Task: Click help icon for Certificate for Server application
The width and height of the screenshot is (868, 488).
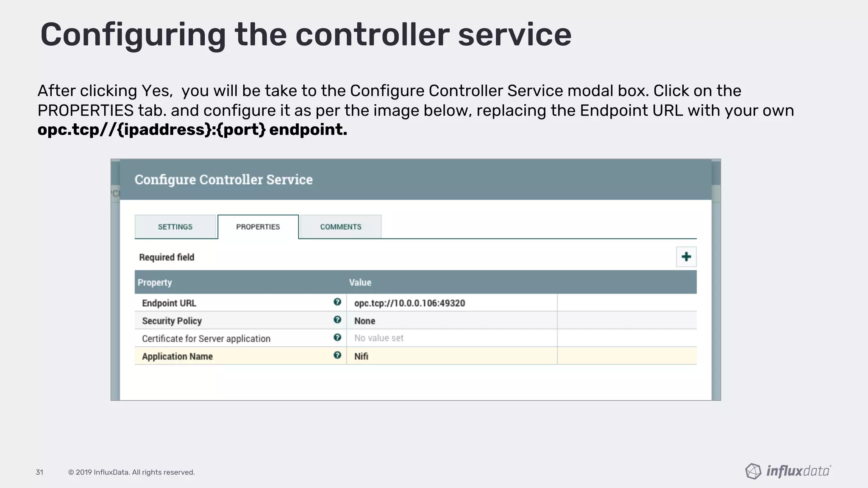Action: tap(337, 338)
